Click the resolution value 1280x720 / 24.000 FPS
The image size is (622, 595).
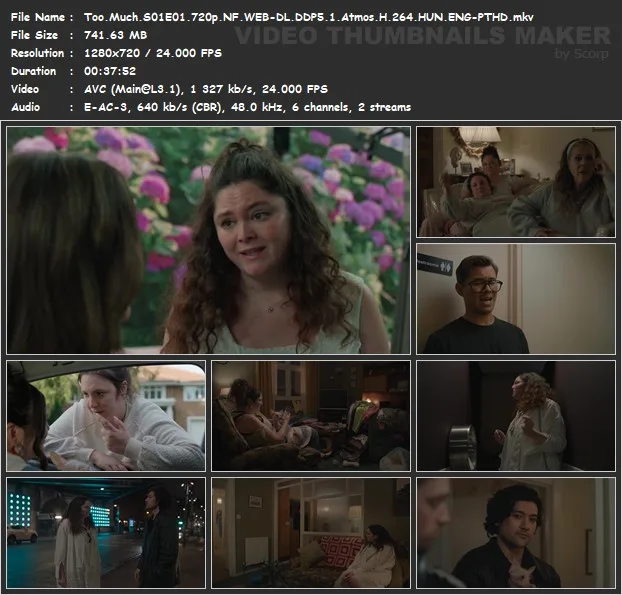153,53
